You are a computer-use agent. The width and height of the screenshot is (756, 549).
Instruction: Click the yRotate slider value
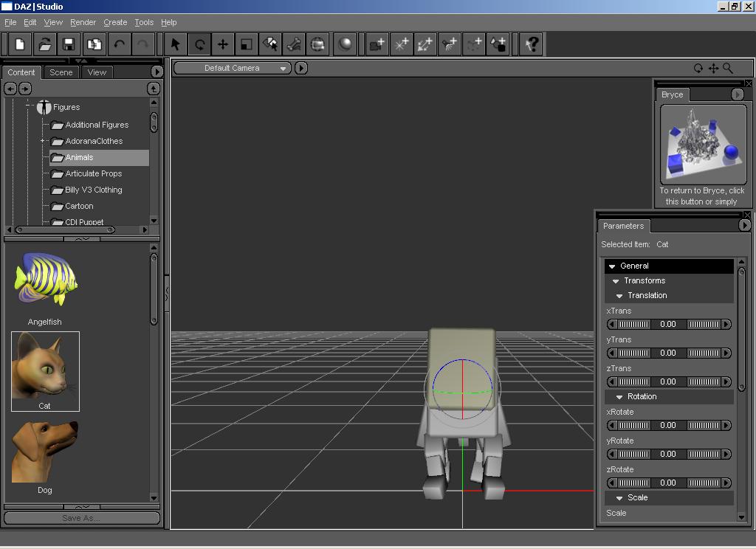point(667,454)
